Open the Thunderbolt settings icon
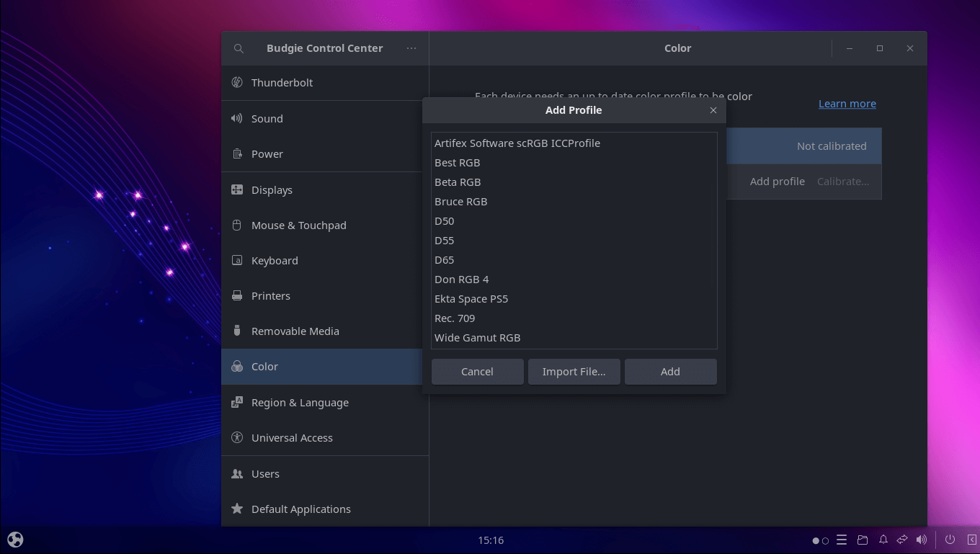The image size is (980, 554). [237, 82]
